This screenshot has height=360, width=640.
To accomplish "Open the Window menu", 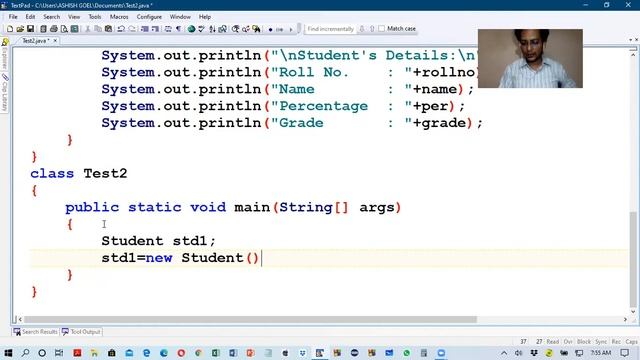I will pyautogui.click(x=180, y=17).
